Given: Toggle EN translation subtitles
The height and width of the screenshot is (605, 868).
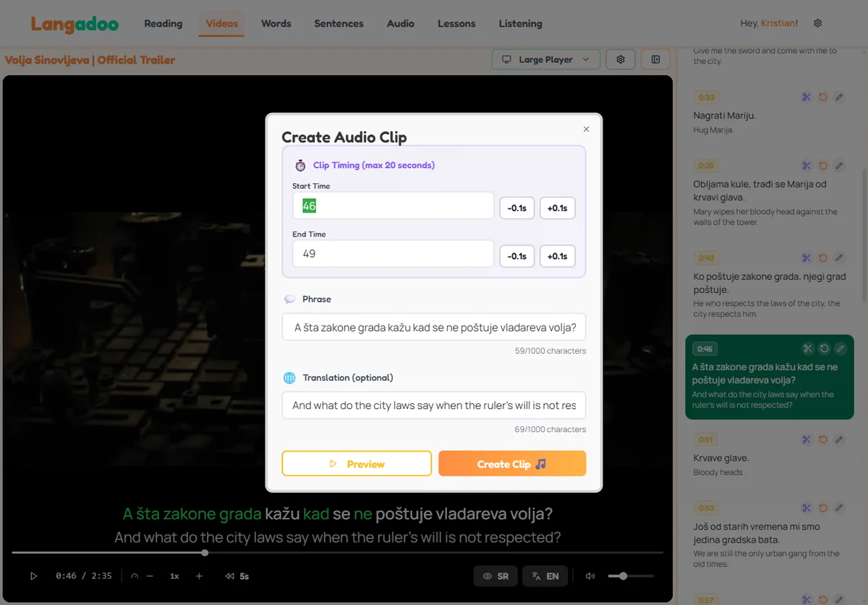Looking at the screenshot, I should pos(545,576).
